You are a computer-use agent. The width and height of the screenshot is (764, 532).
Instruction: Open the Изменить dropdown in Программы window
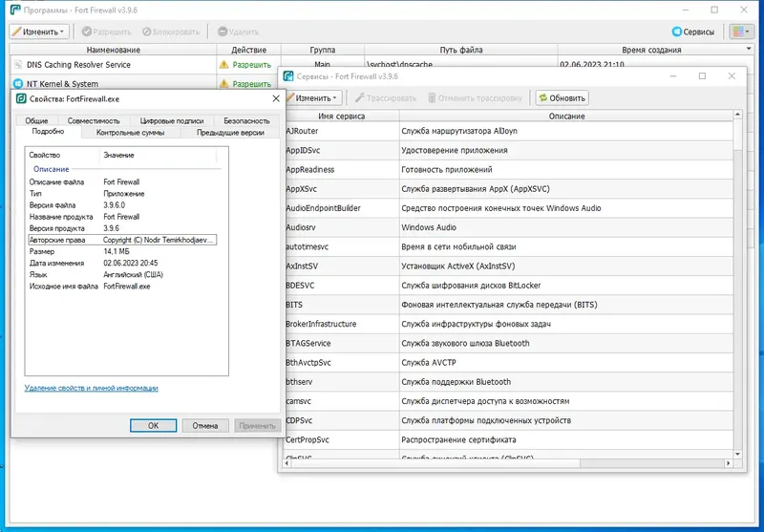[39, 32]
